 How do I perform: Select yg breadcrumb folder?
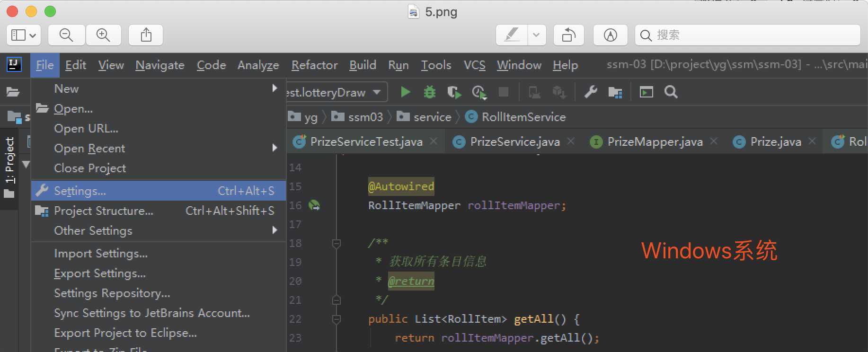[x=303, y=117]
